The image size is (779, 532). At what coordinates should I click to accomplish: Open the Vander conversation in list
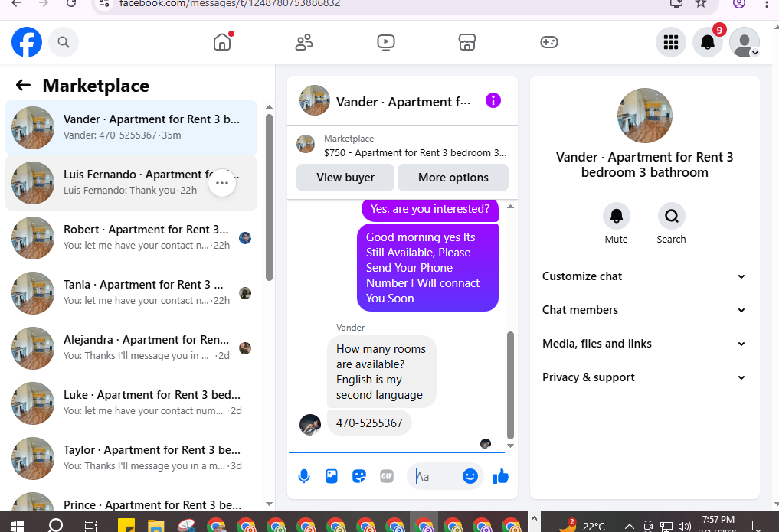click(x=131, y=128)
